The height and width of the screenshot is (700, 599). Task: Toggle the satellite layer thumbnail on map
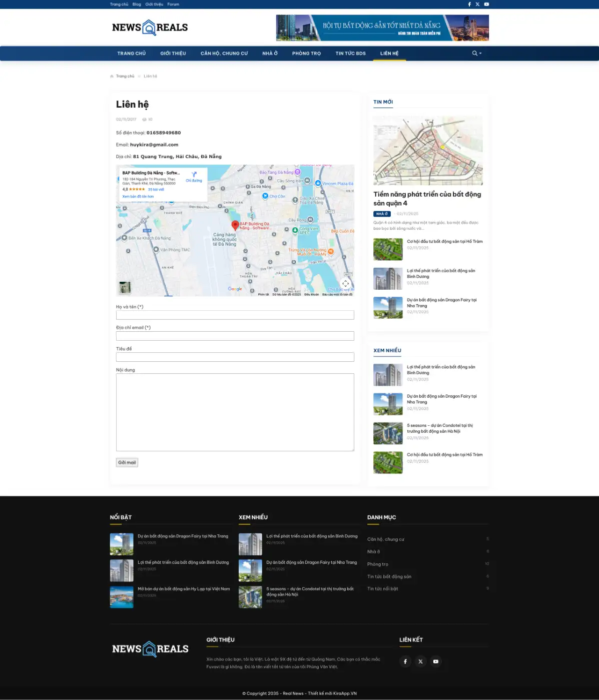click(125, 287)
